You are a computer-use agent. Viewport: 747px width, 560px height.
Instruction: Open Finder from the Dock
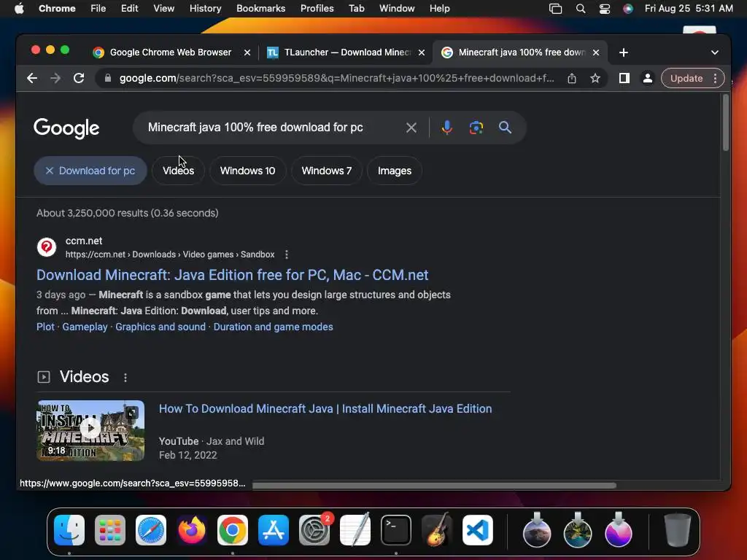tap(69, 530)
